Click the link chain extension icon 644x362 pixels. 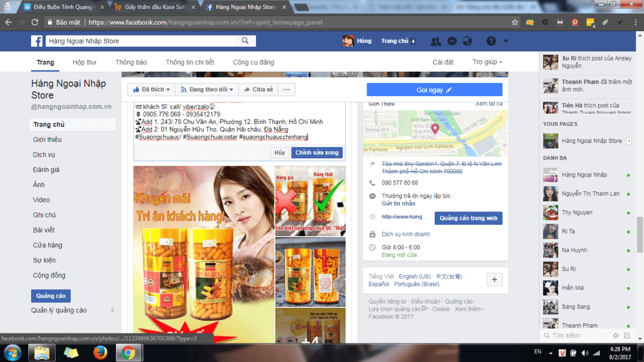point(605,23)
